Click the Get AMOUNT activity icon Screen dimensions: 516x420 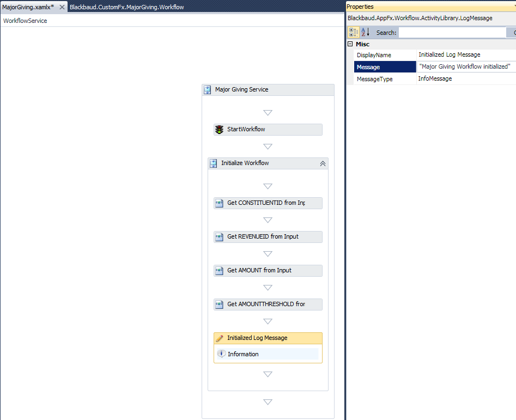pyautogui.click(x=219, y=271)
